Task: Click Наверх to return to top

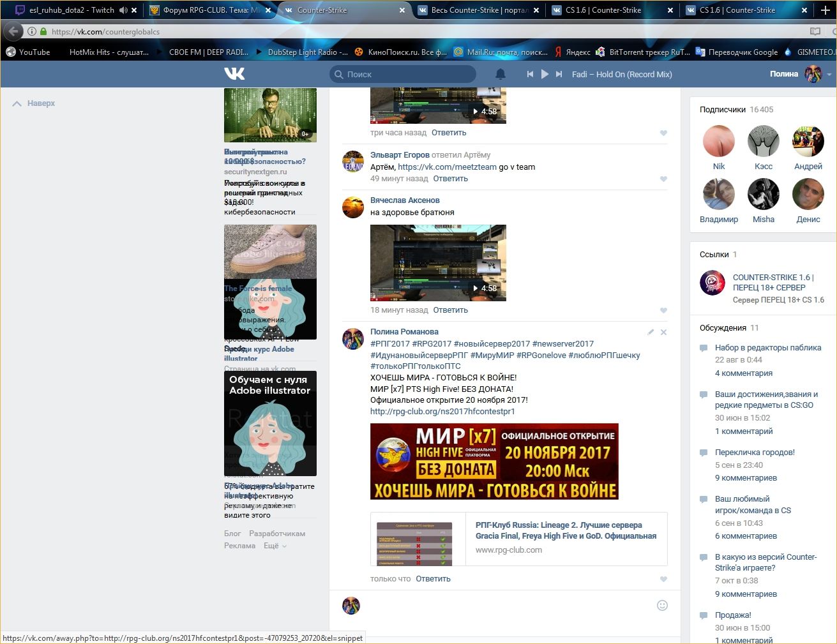Action: pyautogui.click(x=34, y=103)
